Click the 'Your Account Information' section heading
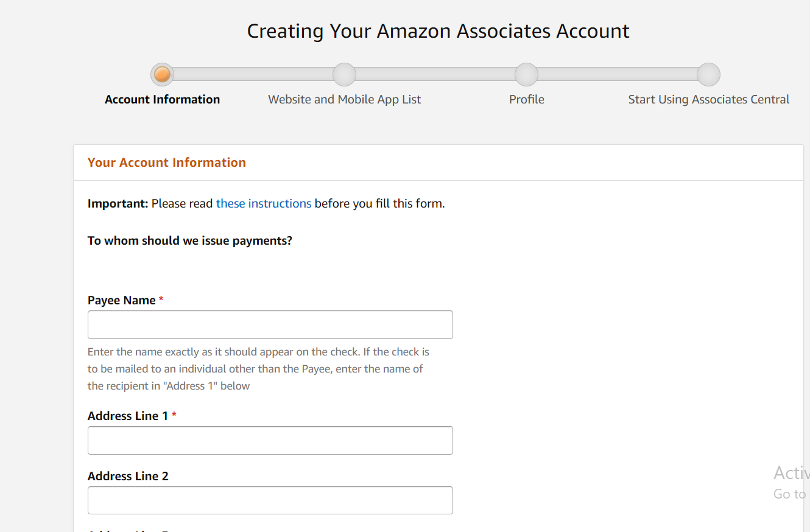Screen dimensions: 810x532 [166, 163]
